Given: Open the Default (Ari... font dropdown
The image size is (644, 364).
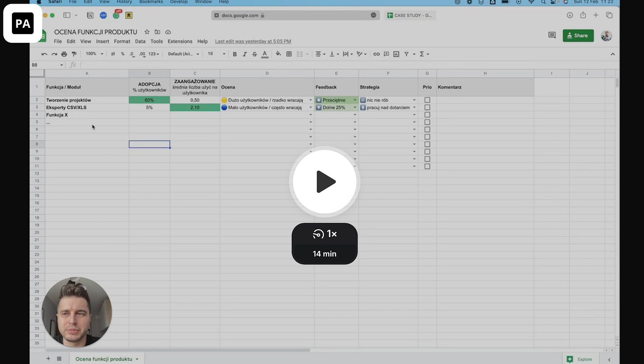Looking at the screenshot, I should tap(184, 54).
